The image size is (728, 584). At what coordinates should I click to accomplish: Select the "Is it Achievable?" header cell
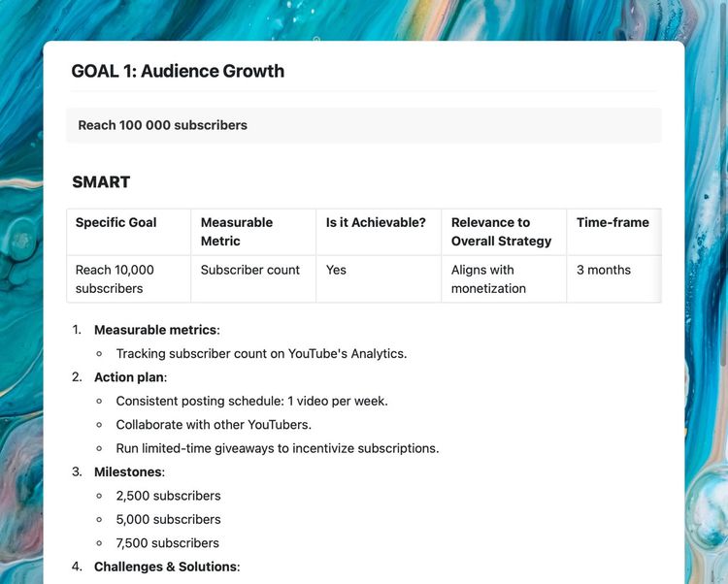376,222
